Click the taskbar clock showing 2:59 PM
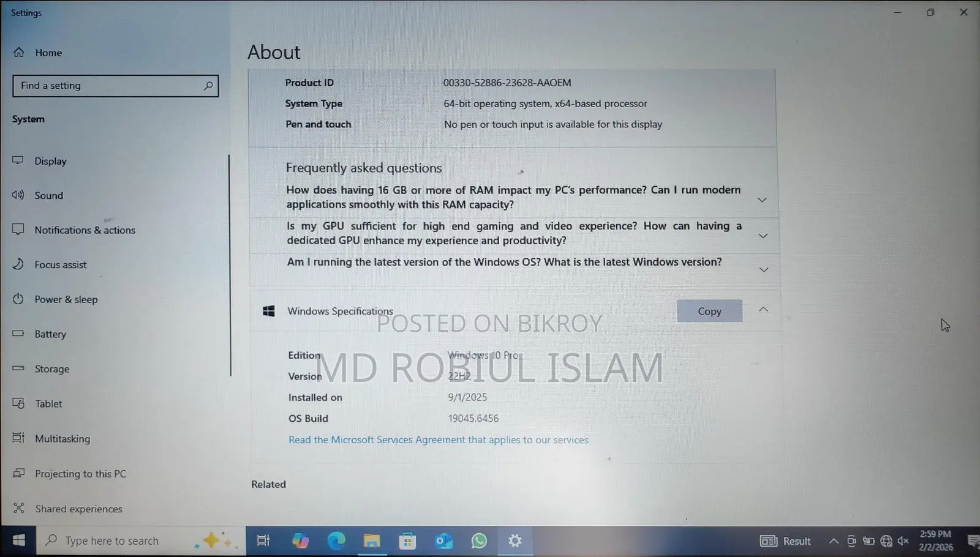The height and width of the screenshot is (557, 980). 935,540
